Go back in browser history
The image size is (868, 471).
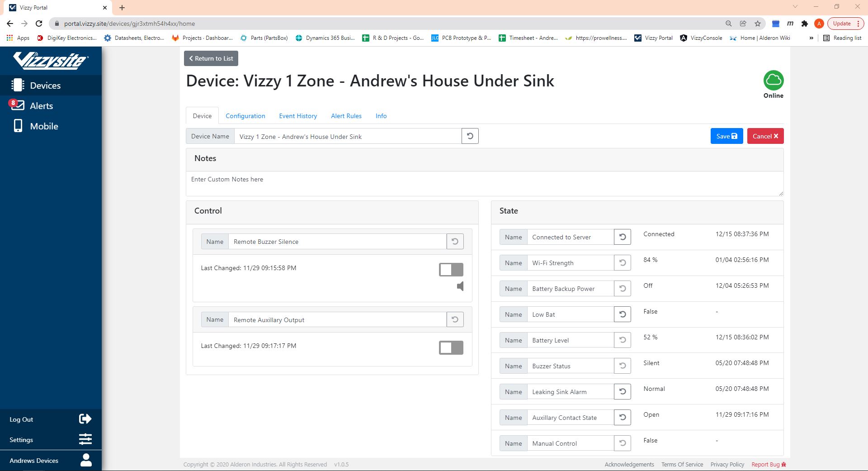(x=10, y=24)
